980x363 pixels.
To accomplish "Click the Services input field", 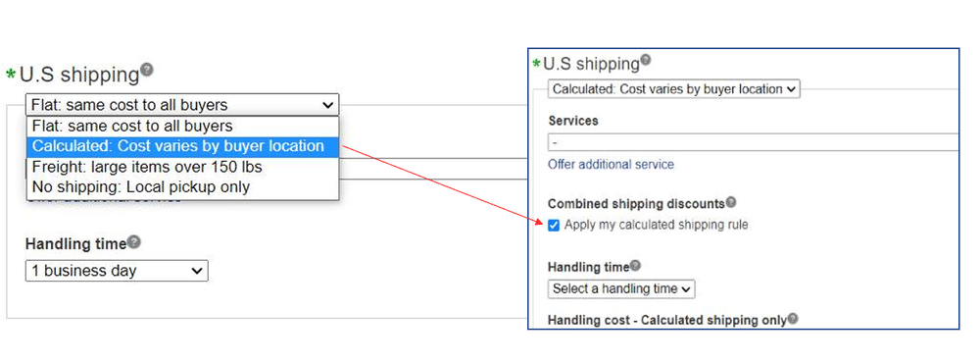I will 753,142.
